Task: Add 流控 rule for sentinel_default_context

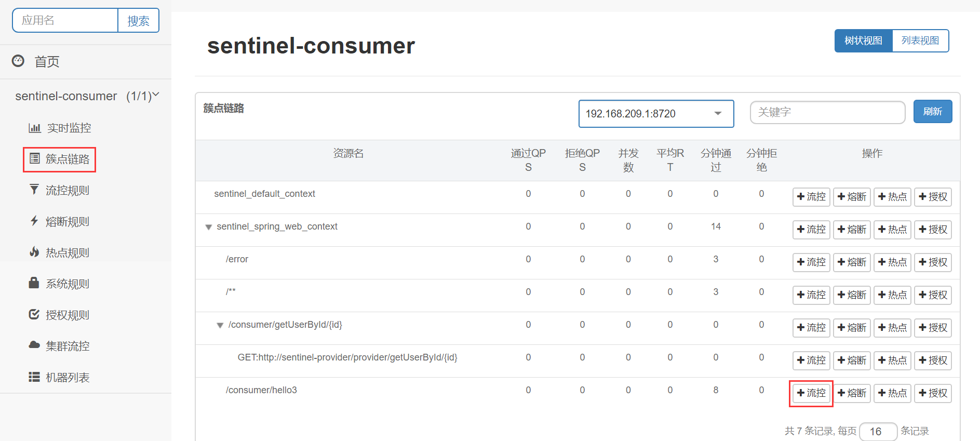Action: [x=811, y=197]
